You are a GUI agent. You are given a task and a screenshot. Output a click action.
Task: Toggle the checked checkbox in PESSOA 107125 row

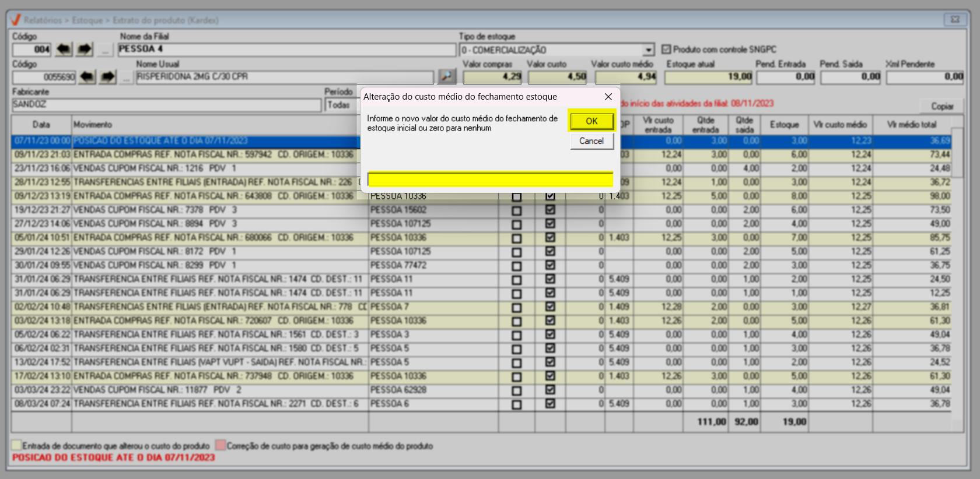[549, 224]
